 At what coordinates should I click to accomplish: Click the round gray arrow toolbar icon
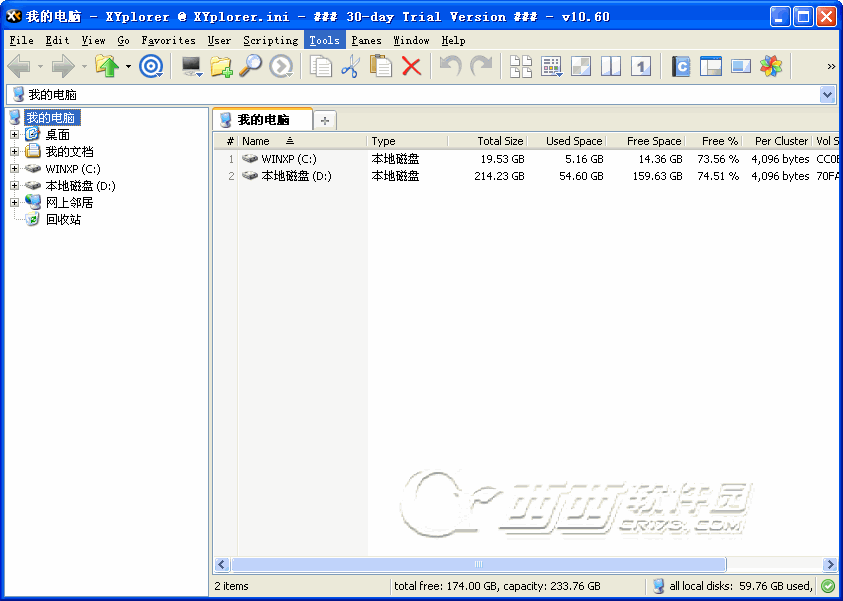point(281,67)
